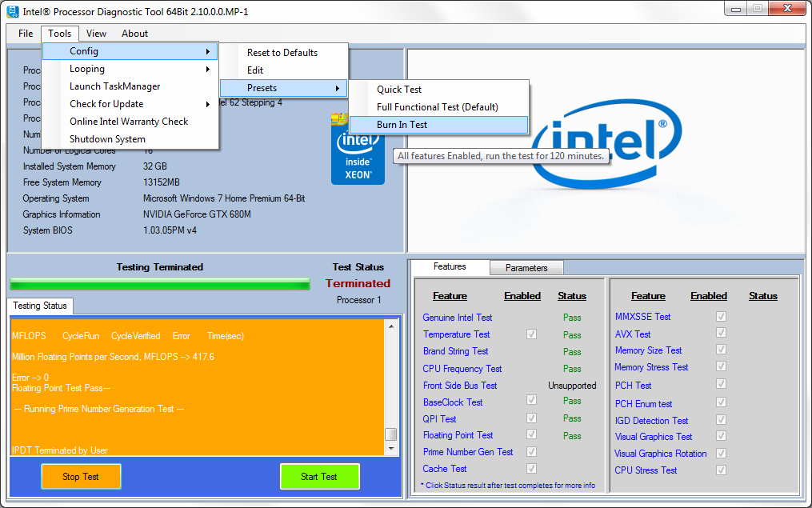This screenshot has height=508, width=812.
Task: Switch to the Parameters tab
Action: (526, 268)
